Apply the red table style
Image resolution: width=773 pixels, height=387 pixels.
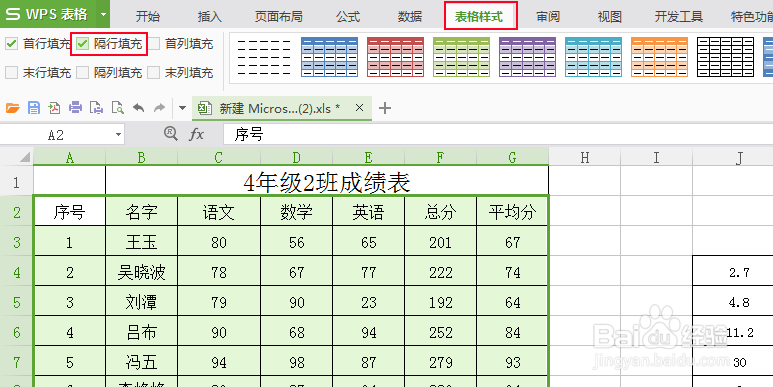click(395, 57)
